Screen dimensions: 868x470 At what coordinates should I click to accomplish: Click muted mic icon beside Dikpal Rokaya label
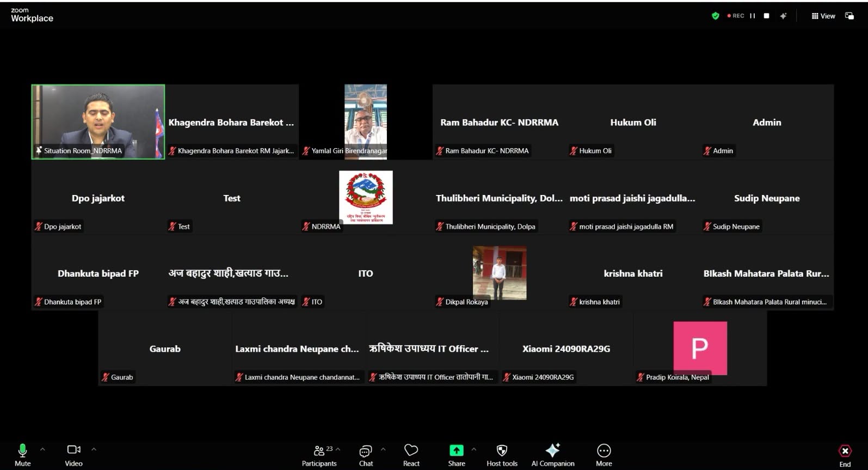[440, 302]
